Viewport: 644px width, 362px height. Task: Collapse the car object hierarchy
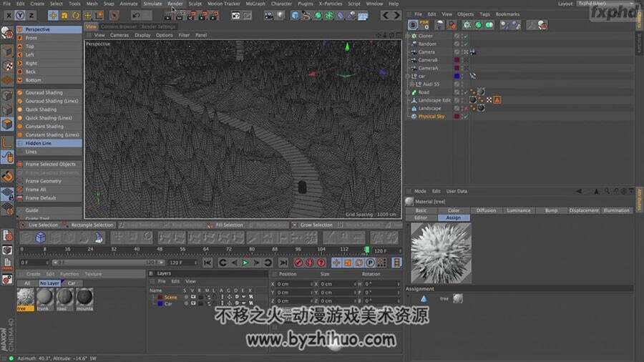click(x=408, y=77)
